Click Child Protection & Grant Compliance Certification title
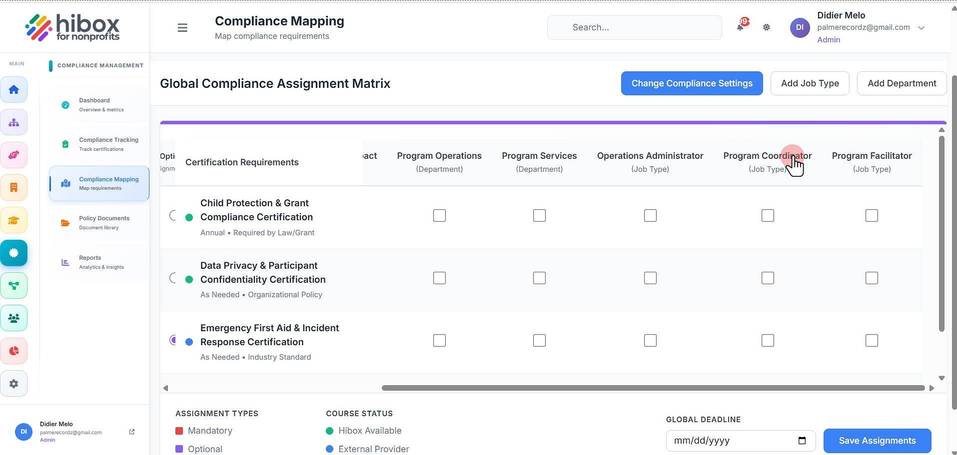This screenshot has height=455, width=957. click(256, 210)
